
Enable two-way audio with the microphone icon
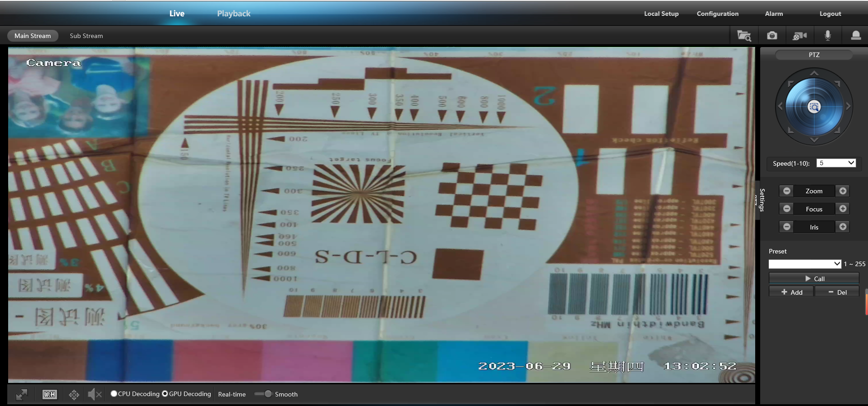(828, 36)
